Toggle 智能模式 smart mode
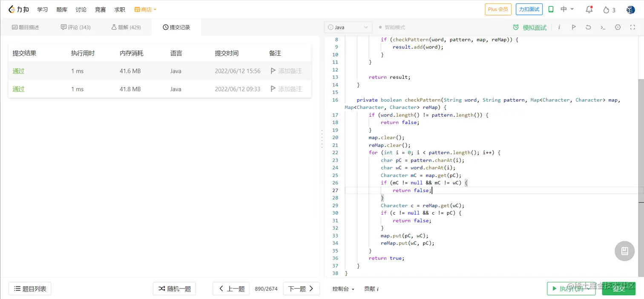Image resolution: width=644 pixels, height=299 pixels. click(392, 27)
